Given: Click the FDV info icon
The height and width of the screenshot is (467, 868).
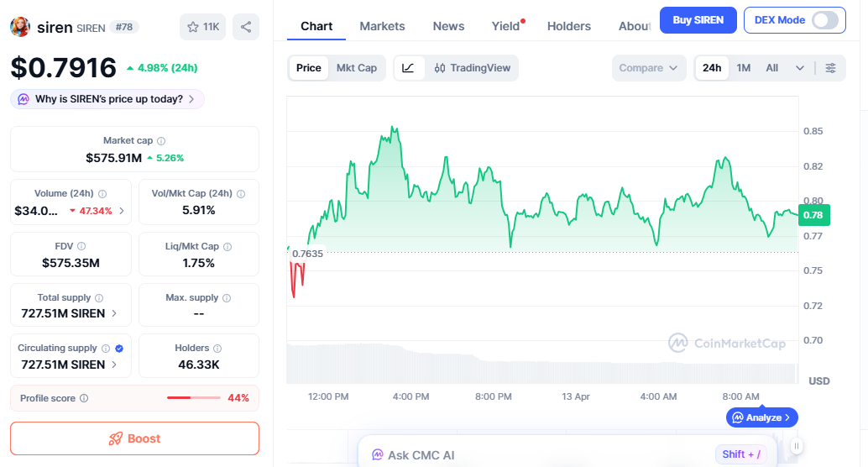Looking at the screenshot, I should (x=81, y=246).
